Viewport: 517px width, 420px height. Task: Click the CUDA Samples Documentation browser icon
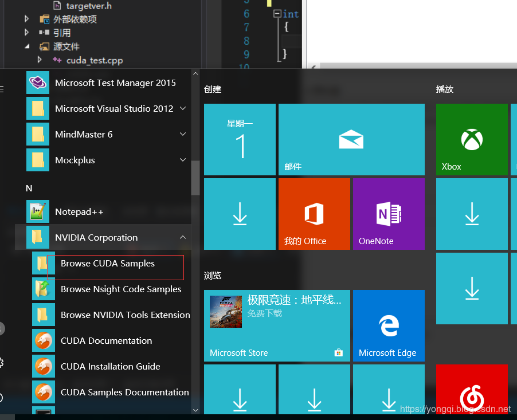[x=43, y=392]
